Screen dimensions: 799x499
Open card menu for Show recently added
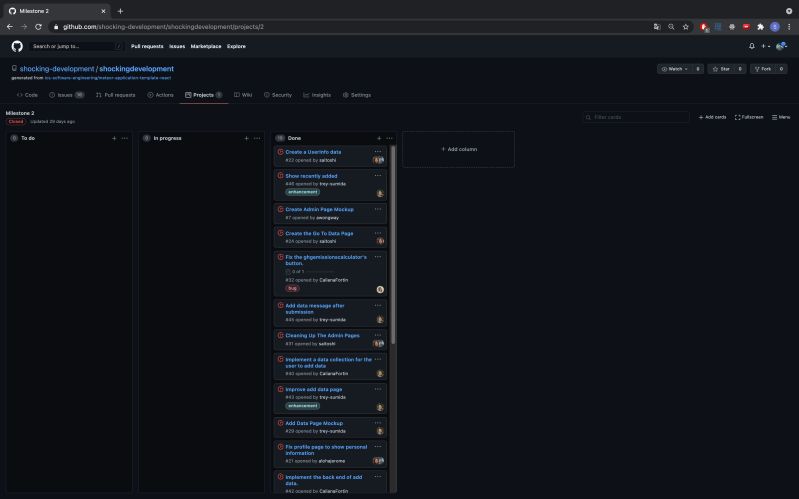click(378, 175)
